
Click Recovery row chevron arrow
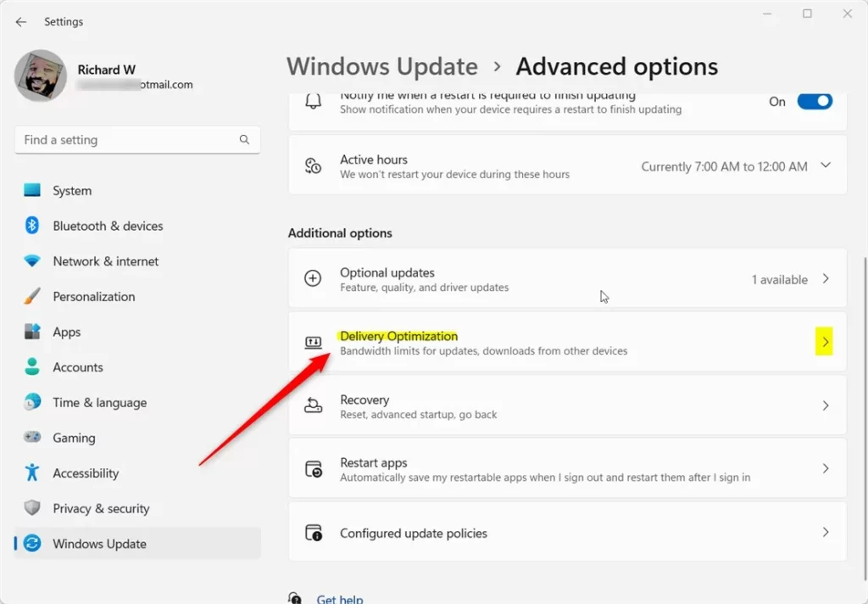click(x=826, y=405)
